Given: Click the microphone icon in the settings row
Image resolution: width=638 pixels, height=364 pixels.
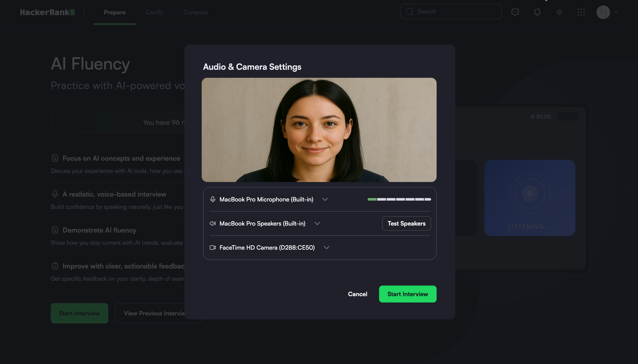Looking at the screenshot, I should pyautogui.click(x=213, y=199).
